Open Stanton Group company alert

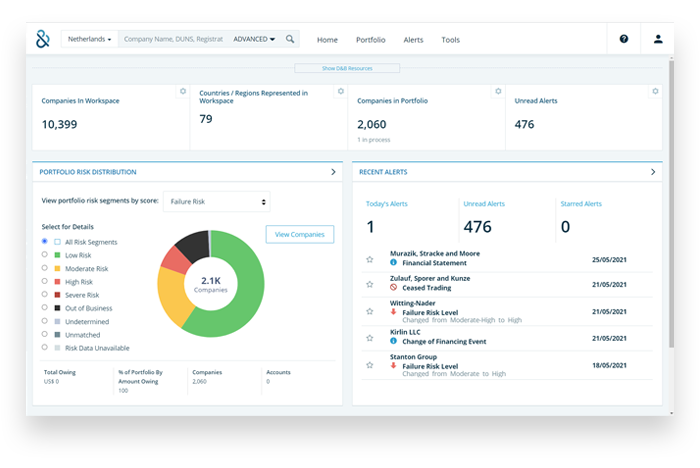[413, 357]
